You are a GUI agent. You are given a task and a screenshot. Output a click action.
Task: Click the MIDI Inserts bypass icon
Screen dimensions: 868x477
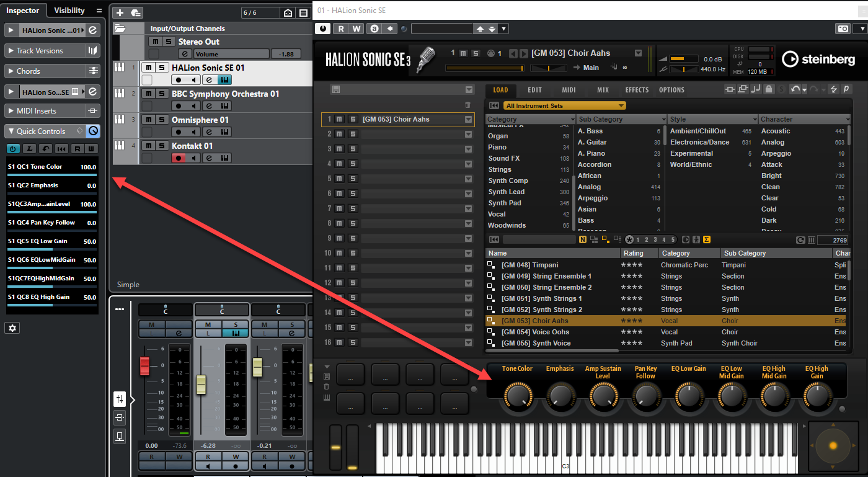[x=93, y=111]
